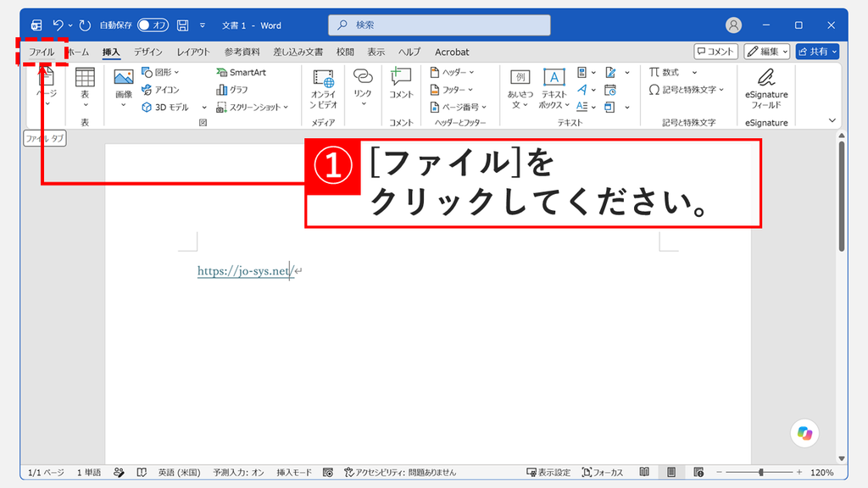Open the レイアウト ribbon tab
This screenshot has height=488, width=868.
[x=193, y=52]
